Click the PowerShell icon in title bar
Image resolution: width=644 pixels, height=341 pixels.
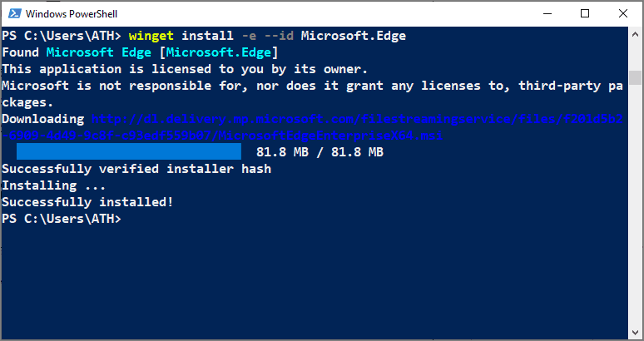[15, 14]
